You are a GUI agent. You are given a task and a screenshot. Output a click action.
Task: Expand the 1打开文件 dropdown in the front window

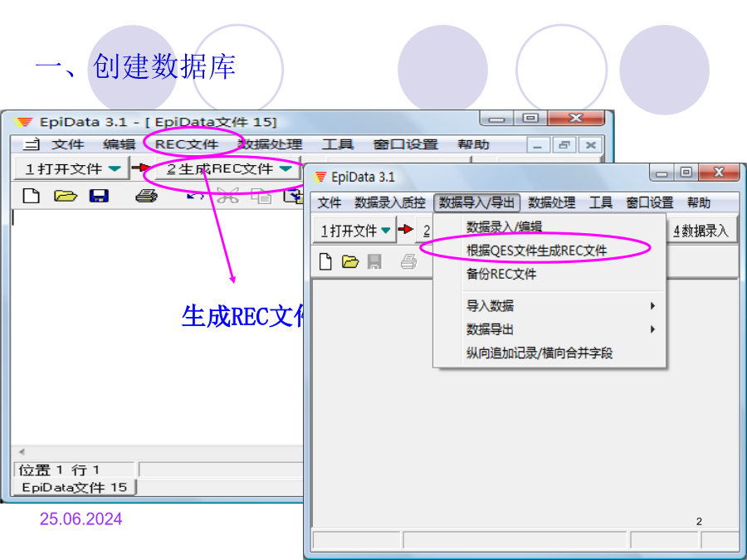tap(386, 231)
